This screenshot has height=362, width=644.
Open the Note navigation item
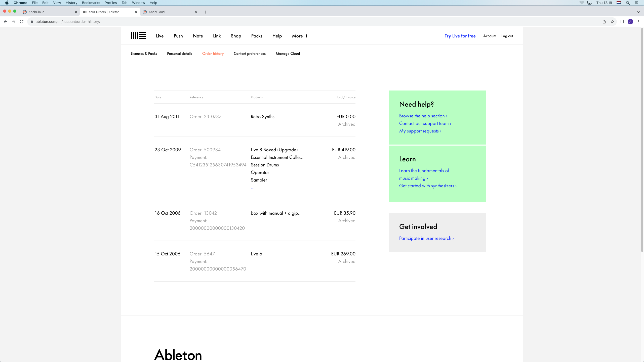[x=198, y=36]
